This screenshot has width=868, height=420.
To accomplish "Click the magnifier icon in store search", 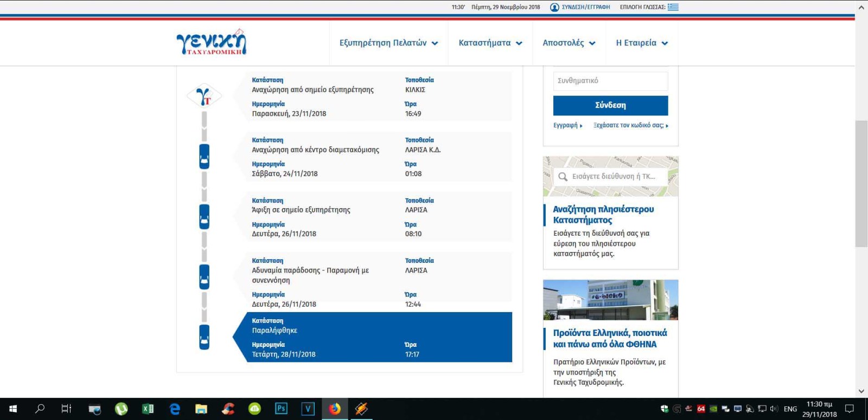I will click(x=563, y=177).
